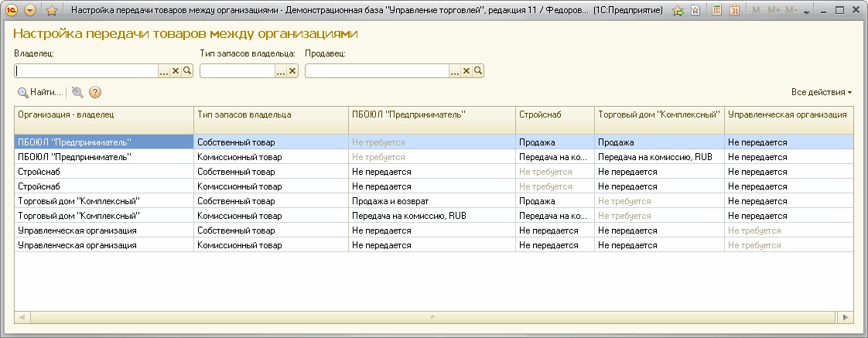
Task: Select Стройснаб Комиссионный товар type cell
Action: pyautogui.click(x=272, y=186)
